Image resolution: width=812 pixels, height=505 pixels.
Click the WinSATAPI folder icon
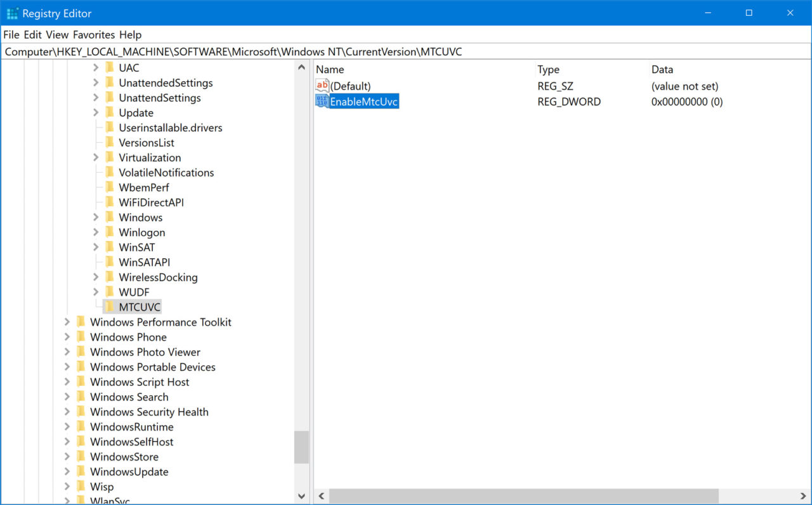click(x=110, y=262)
